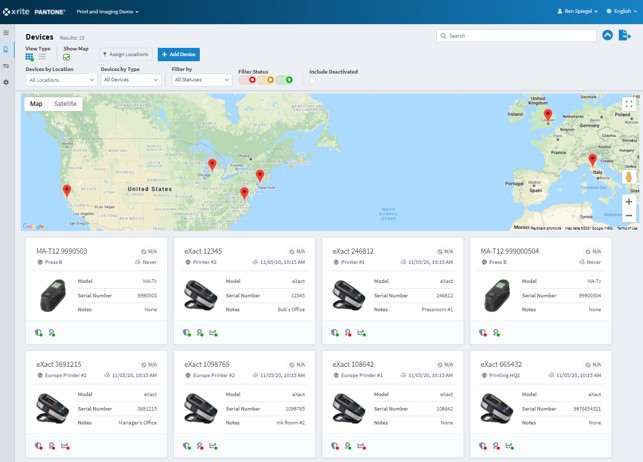Enter map fullscreen mode
The width and height of the screenshot is (643, 462).
pos(629,104)
